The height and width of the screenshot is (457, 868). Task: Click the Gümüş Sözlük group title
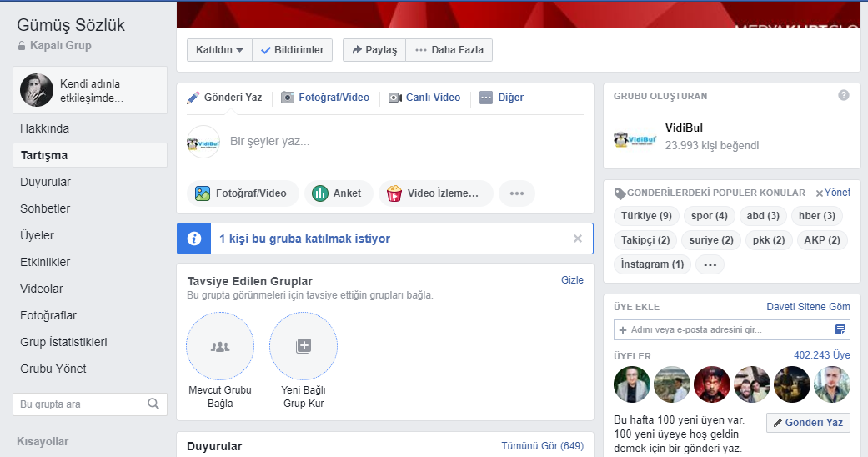pos(71,25)
